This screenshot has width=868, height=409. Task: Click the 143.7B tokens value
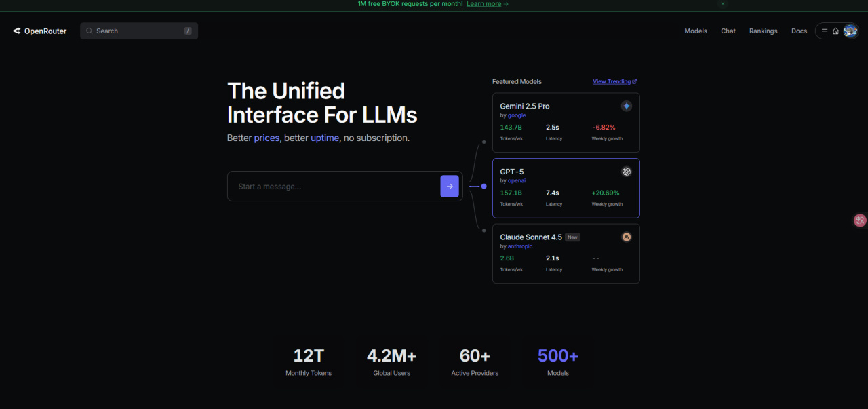coord(511,128)
